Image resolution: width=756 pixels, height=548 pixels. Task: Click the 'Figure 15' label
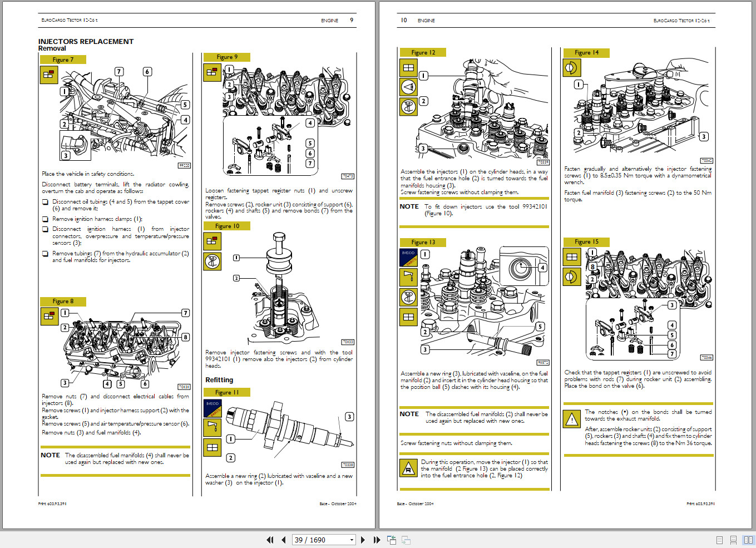point(587,241)
